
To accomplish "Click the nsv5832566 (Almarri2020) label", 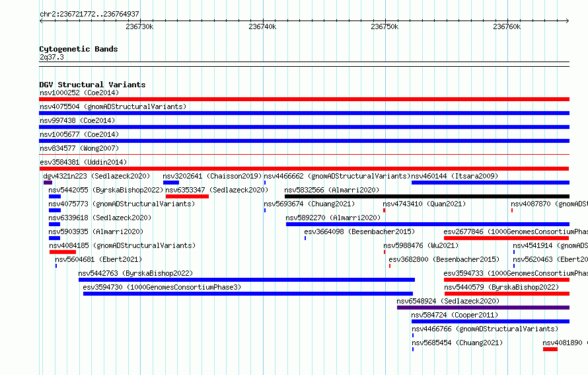I will [x=332, y=190].
